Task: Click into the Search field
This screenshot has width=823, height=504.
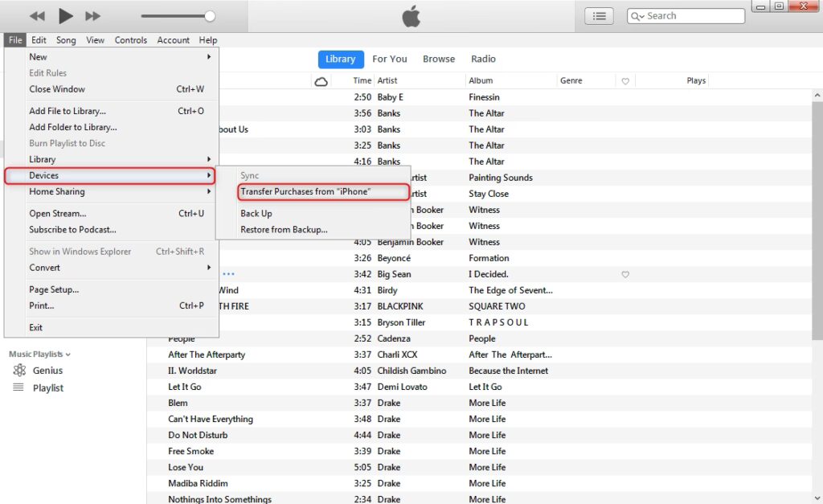Action: click(x=693, y=16)
